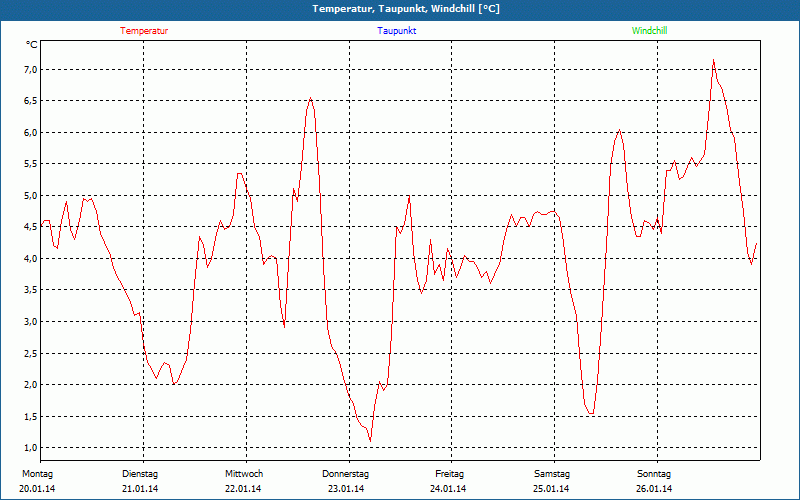Click the 5,0 y-axis value
This screenshot has width=800, height=500.
[31, 195]
